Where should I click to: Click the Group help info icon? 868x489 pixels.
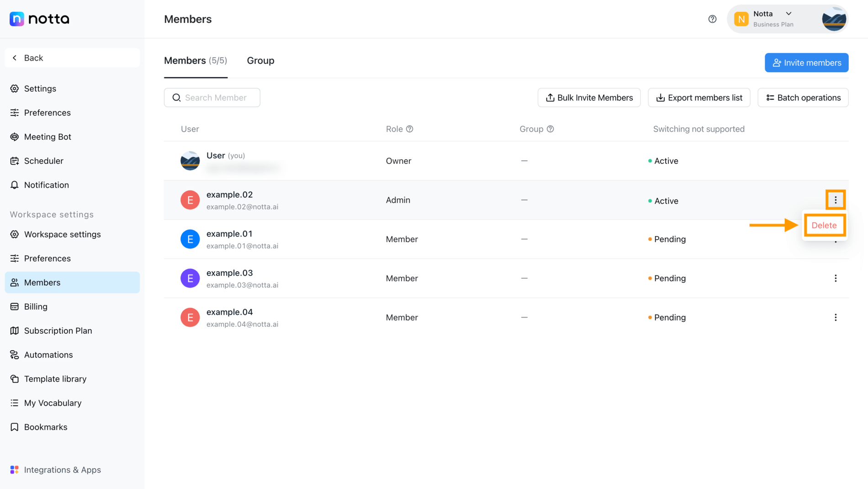(x=550, y=129)
